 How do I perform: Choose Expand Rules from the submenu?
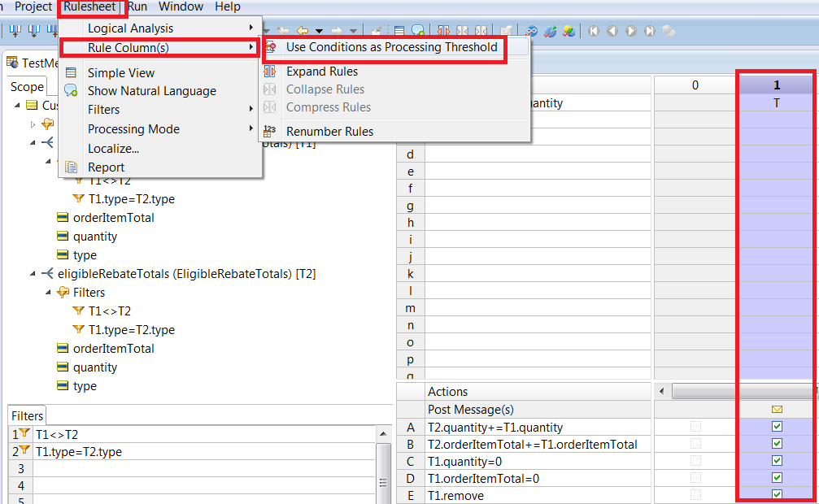[322, 71]
